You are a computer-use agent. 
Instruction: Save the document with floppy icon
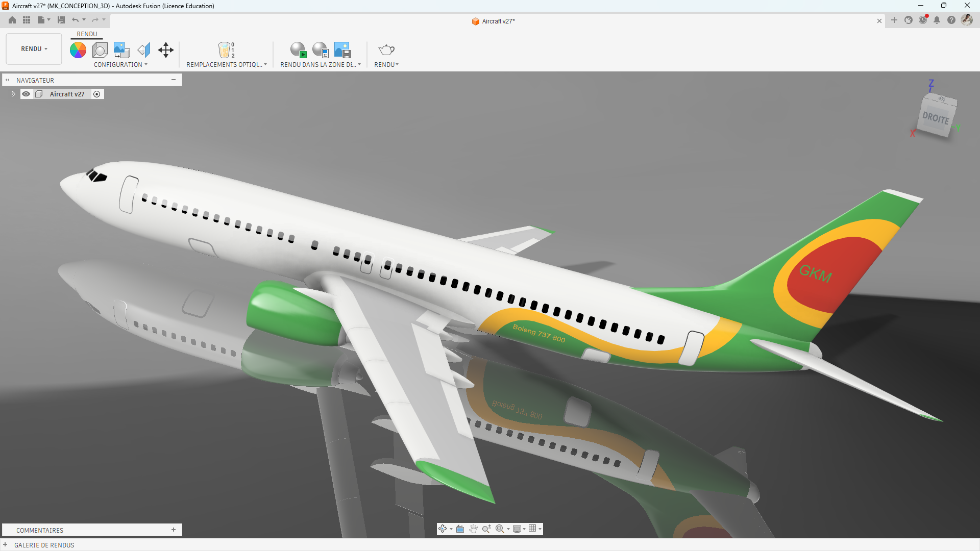61,20
